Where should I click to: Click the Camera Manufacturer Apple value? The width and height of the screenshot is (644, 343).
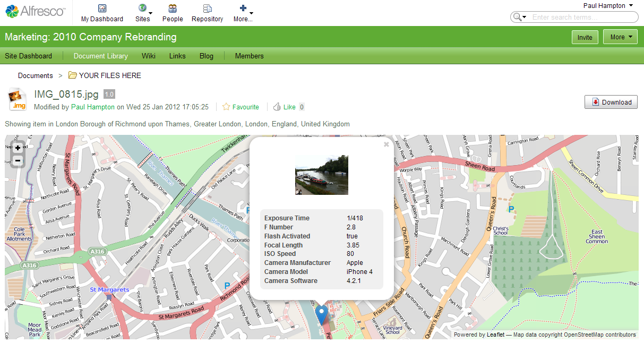pyautogui.click(x=355, y=263)
